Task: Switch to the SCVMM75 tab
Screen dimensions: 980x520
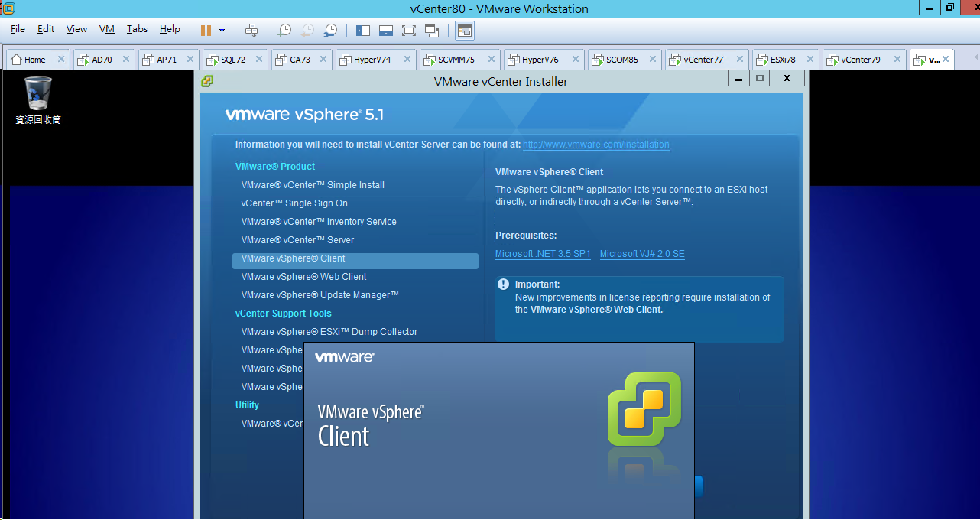Action: click(x=456, y=60)
